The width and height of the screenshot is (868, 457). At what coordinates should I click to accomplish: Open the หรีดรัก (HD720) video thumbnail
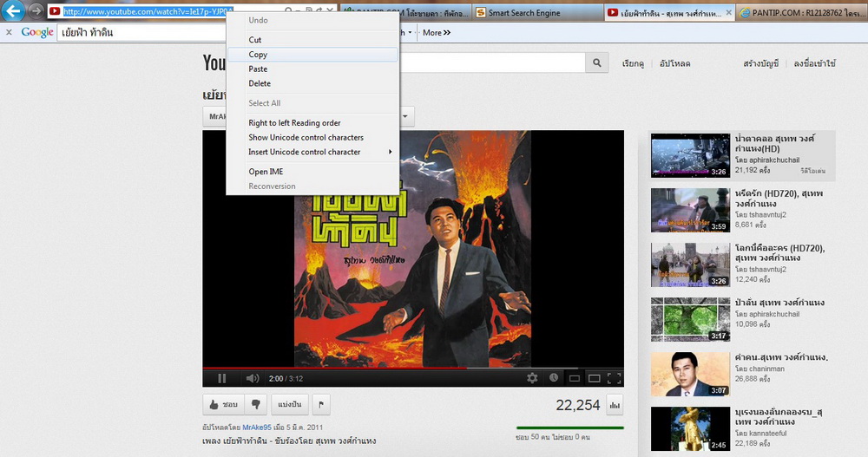690,210
